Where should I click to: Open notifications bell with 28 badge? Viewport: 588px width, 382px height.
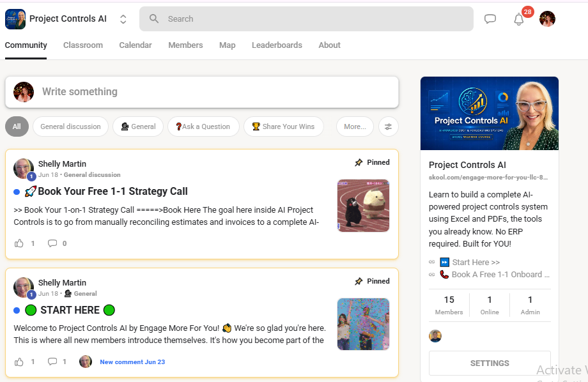click(519, 19)
